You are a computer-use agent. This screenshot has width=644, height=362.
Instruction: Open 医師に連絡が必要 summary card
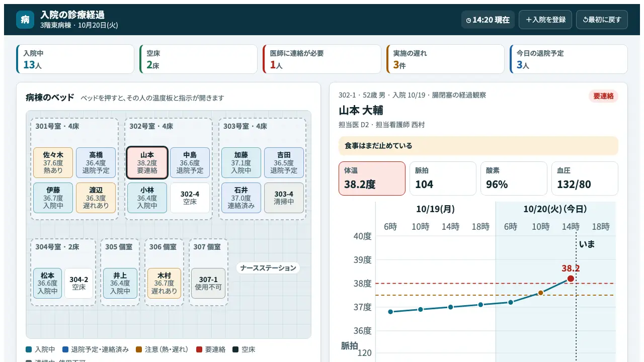click(322, 59)
